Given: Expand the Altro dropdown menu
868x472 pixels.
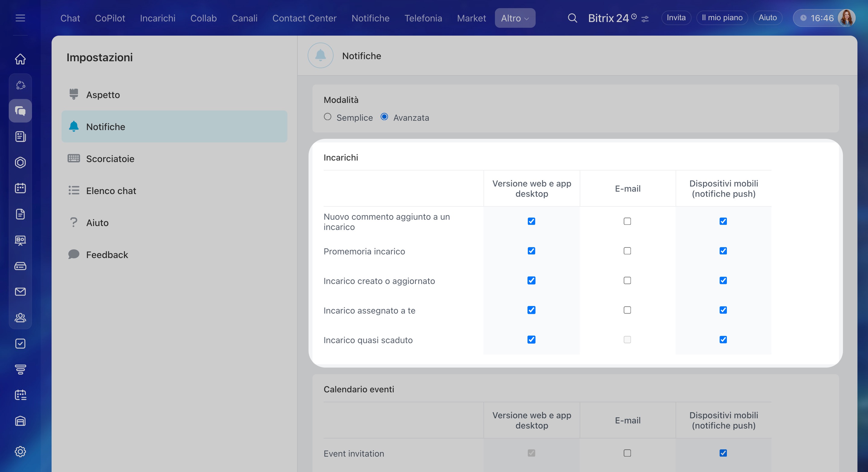Looking at the screenshot, I should click(515, 18).
